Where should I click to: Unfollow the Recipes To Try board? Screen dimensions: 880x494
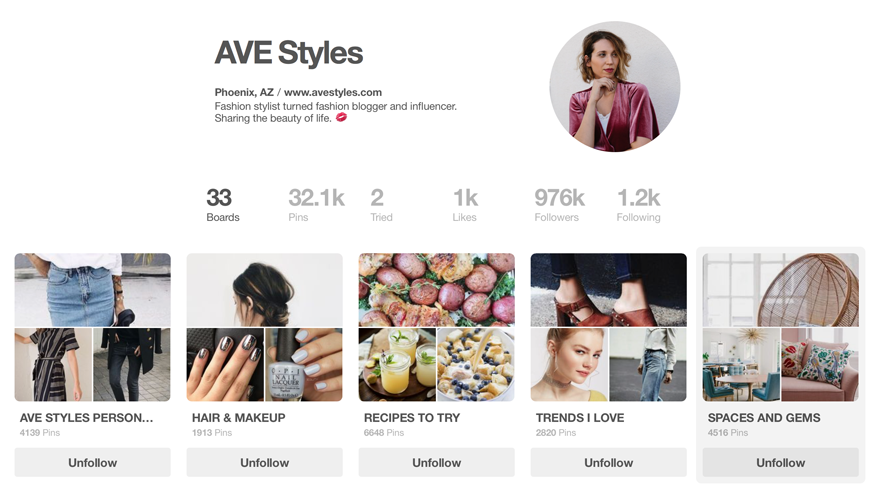coord(437,463)
